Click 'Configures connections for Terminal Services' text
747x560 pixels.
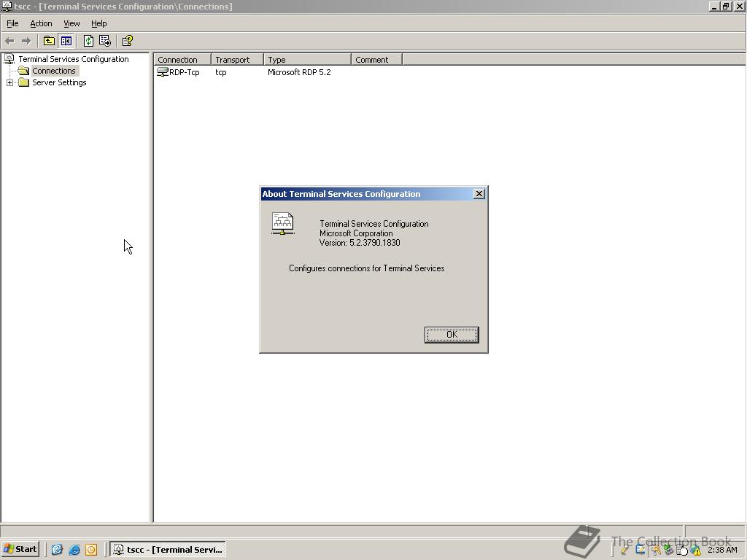[x=366, y=268]
